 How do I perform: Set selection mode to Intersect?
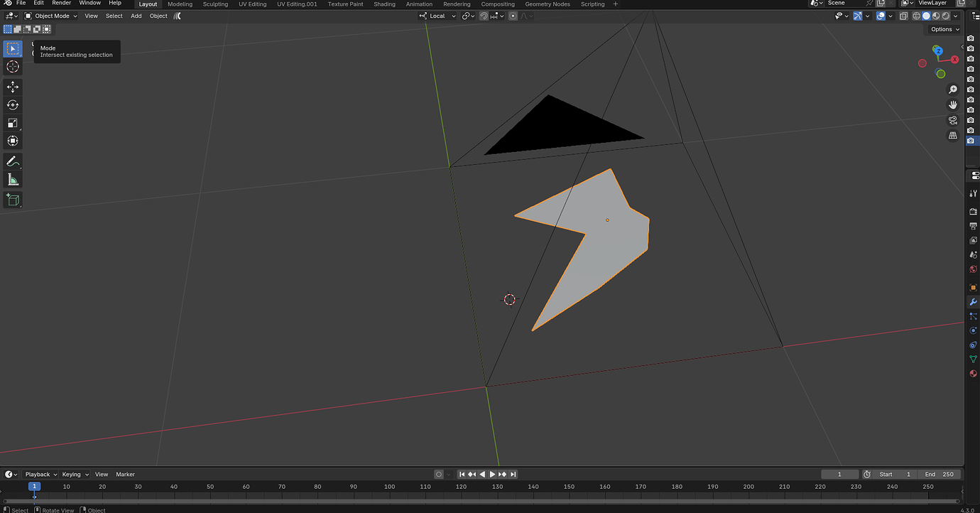[47, 29]
